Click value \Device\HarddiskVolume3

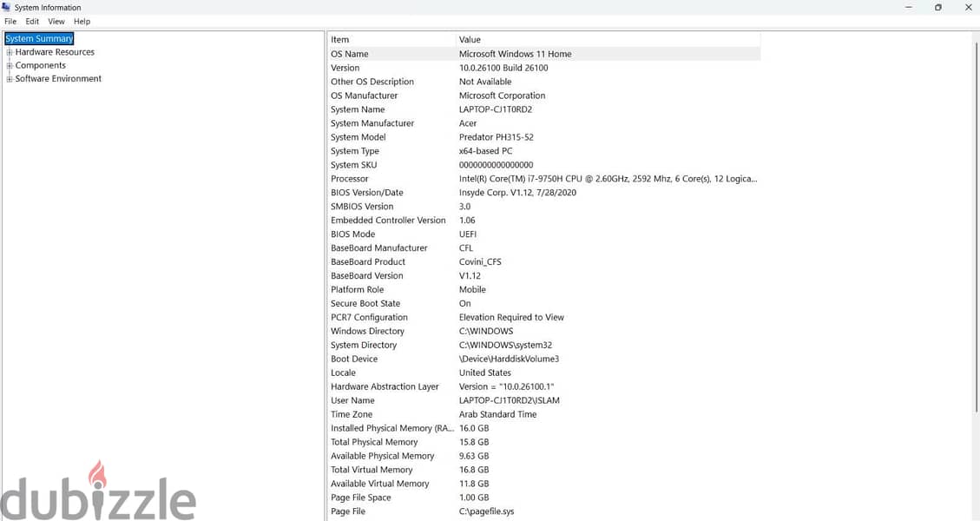click(x=509, y=359)
